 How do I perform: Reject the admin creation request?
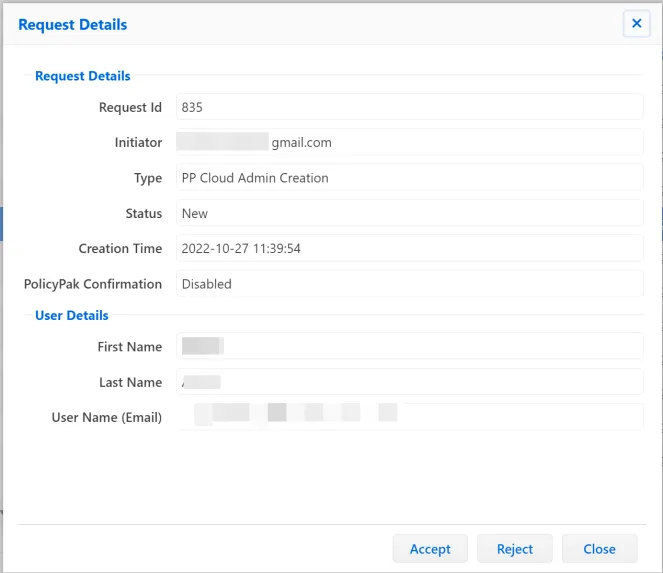[515, 549]
